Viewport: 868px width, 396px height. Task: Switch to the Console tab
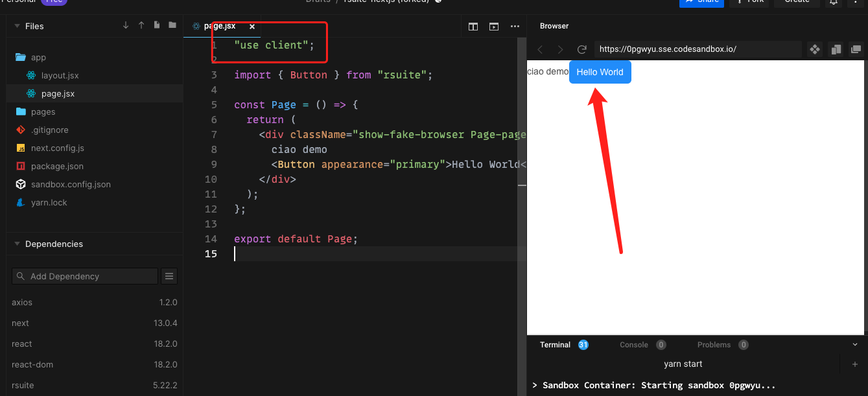pyautogui.click(x=633, y=344)
